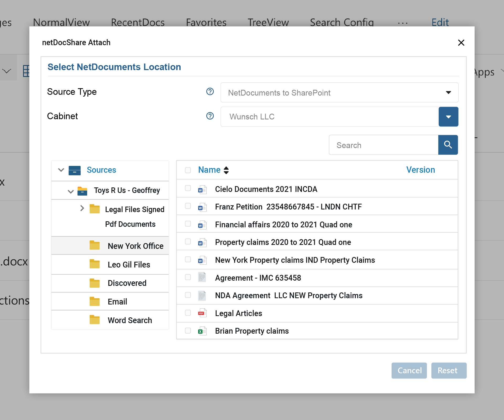The height and width of the screenshot is (420, 504).
Task: Close the netDocShare Attach dialog
Action: (461, 43)
